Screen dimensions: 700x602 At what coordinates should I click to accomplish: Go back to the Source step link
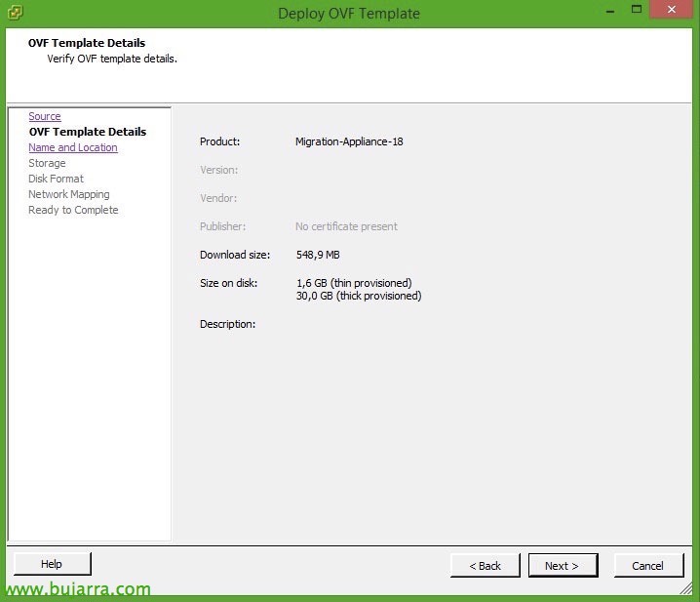(45, 116)
